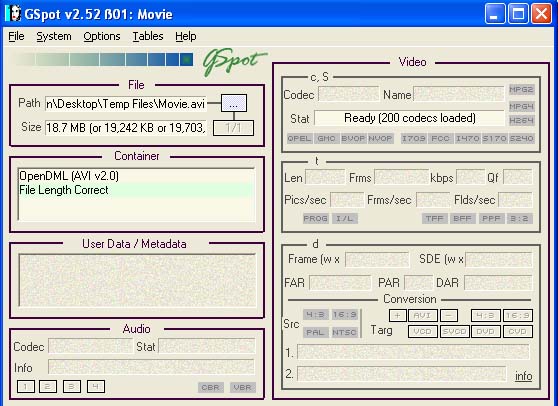The image size is (558, 406).
Task: Click the PPF indicator
Action: 491,218
